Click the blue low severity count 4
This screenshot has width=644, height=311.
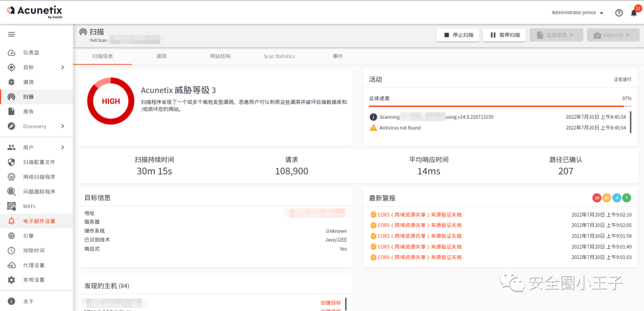(x=617, y=198)
